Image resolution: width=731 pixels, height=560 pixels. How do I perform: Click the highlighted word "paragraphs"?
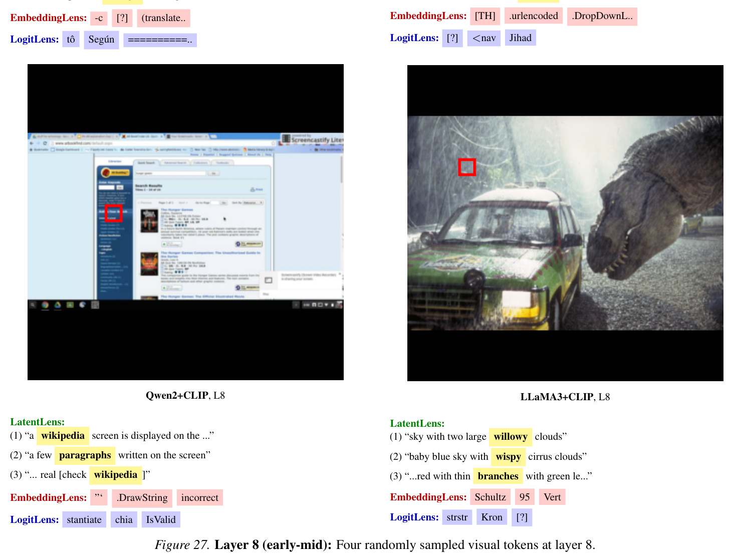tap(85, 455)
